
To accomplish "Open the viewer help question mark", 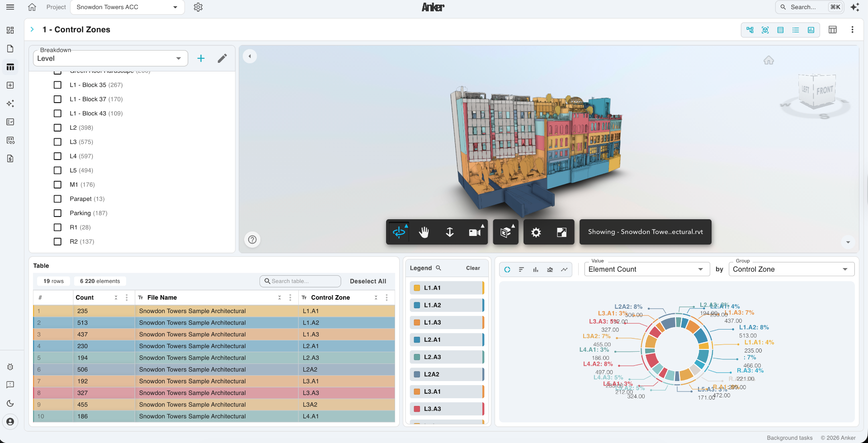I will tap(253, 240).
